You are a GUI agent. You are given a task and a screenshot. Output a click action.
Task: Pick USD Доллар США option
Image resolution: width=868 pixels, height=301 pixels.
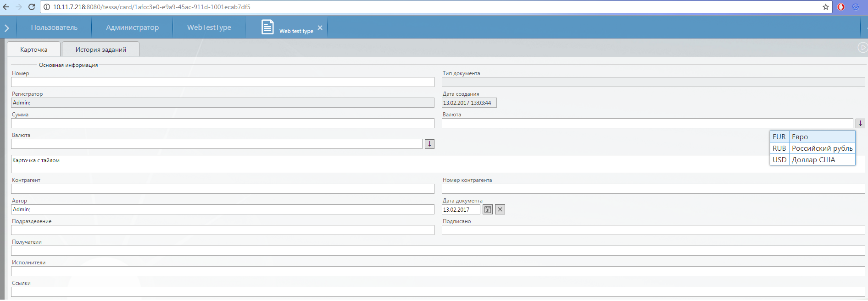click(812, 159)
